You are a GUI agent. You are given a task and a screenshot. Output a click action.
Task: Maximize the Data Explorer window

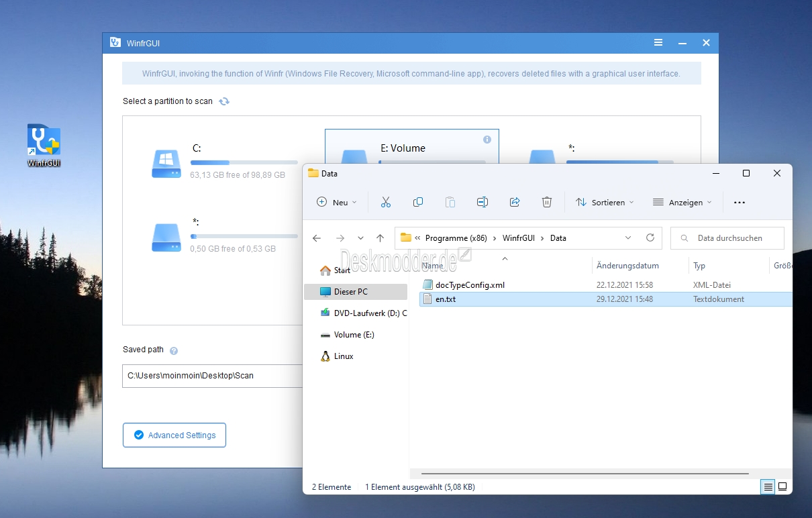pyautogui.click(x=746, y=173)
